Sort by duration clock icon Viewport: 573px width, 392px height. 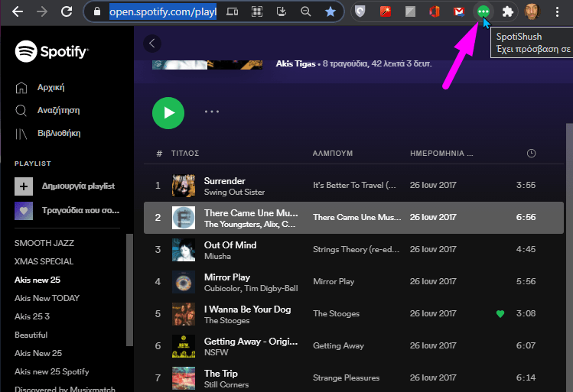pos(531,154)
